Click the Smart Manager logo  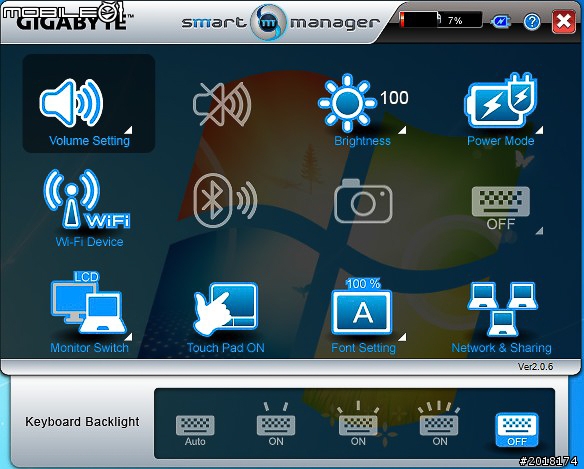coord(281,22)
